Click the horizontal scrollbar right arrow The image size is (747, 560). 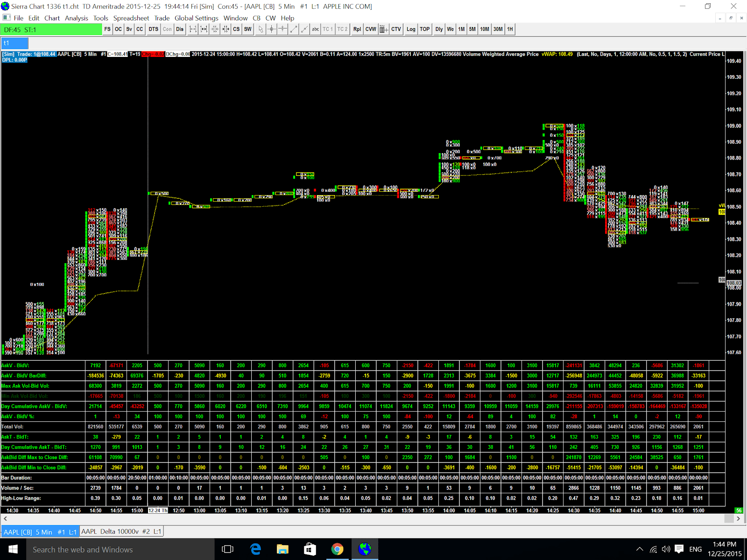coord(738,518)
